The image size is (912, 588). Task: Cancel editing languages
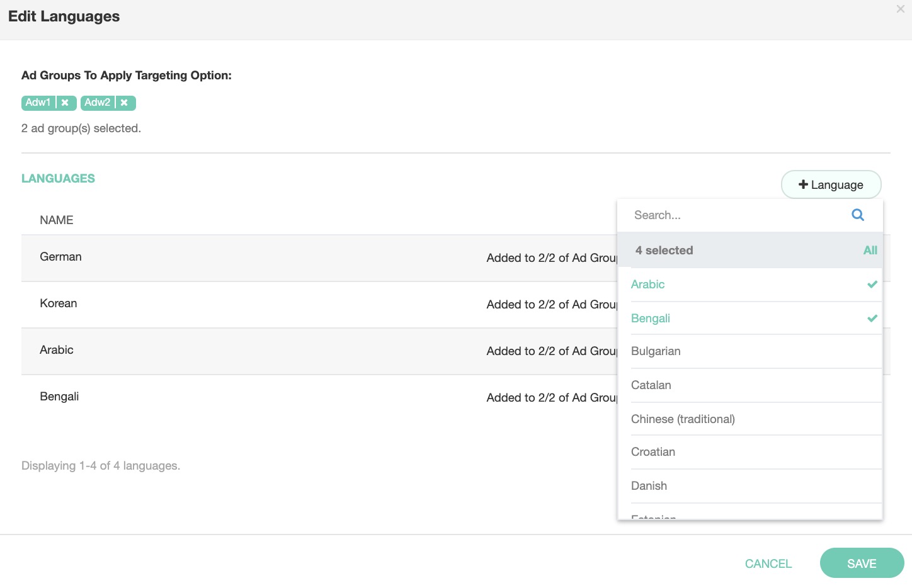[768, 563]
